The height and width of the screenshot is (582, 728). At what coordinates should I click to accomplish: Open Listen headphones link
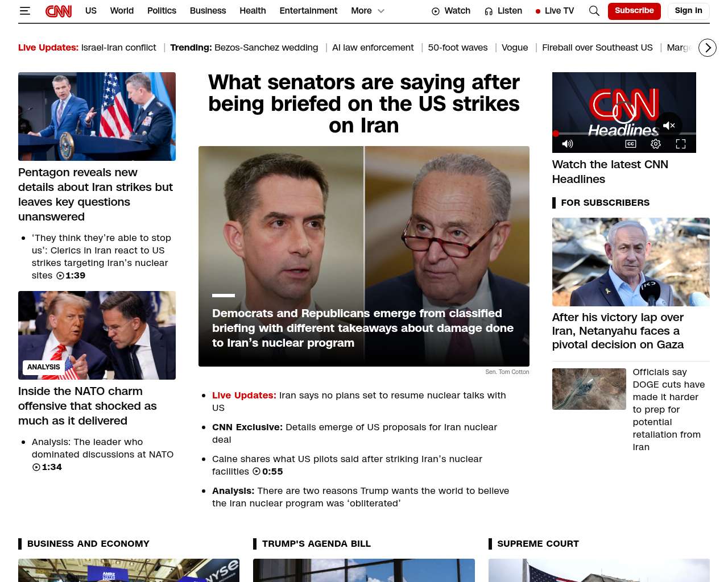(503, 11)
